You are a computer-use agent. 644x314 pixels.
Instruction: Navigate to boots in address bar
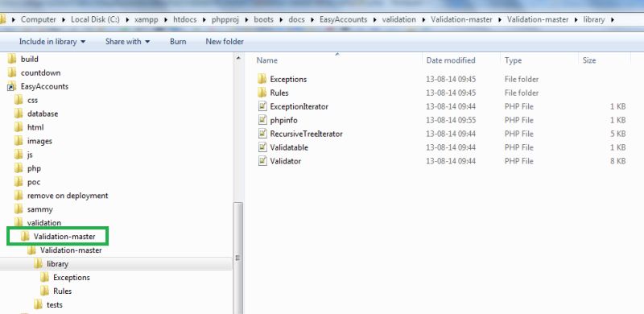[263, 19]
